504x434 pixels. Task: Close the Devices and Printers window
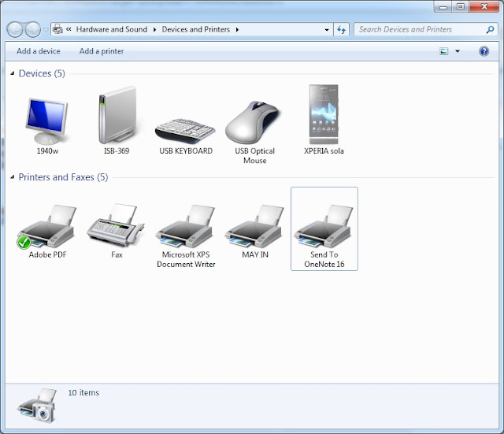pyautogui.click(x=484, y=6)
